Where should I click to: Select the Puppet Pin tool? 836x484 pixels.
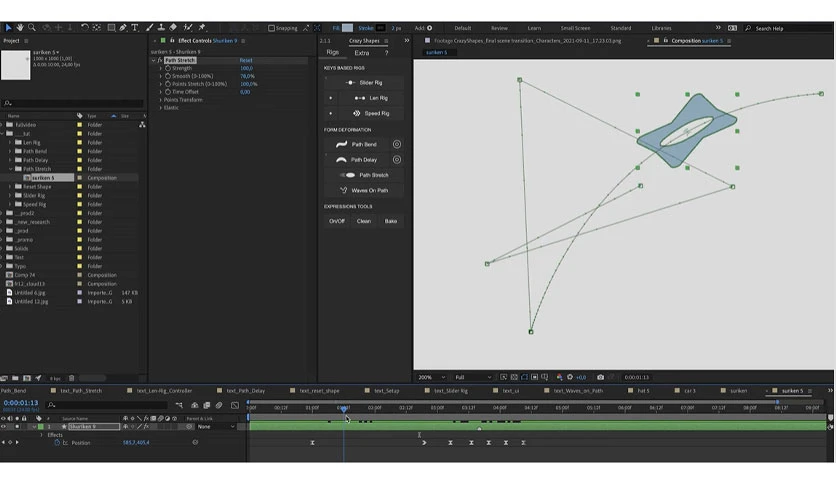(202, 28)
